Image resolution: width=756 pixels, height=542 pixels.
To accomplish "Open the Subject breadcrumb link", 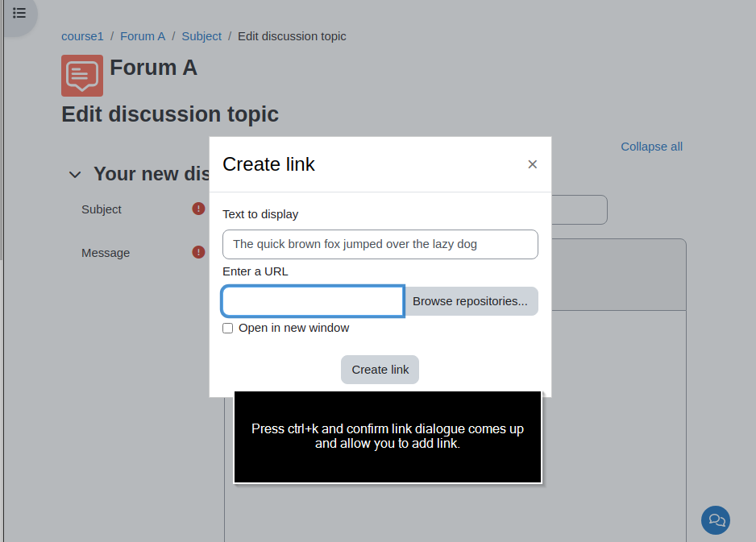I will [x=201, y=36].
